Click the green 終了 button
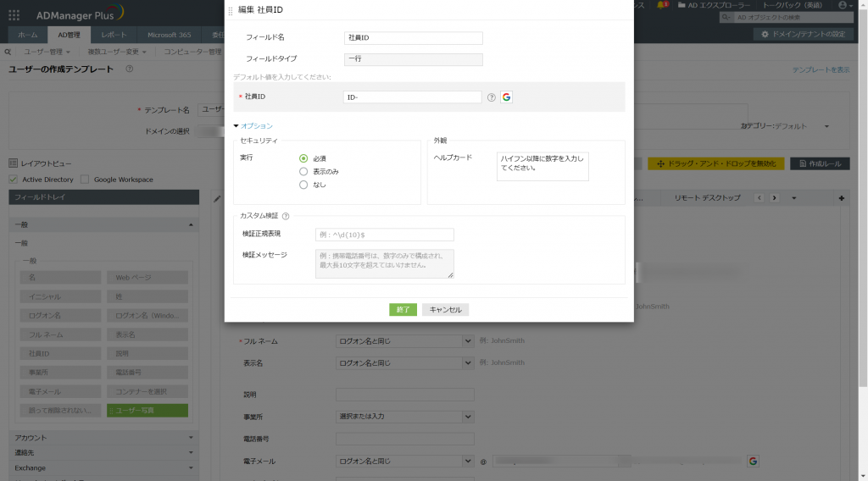The height and width of the screenshot is (481, 868). coord(403,310)
